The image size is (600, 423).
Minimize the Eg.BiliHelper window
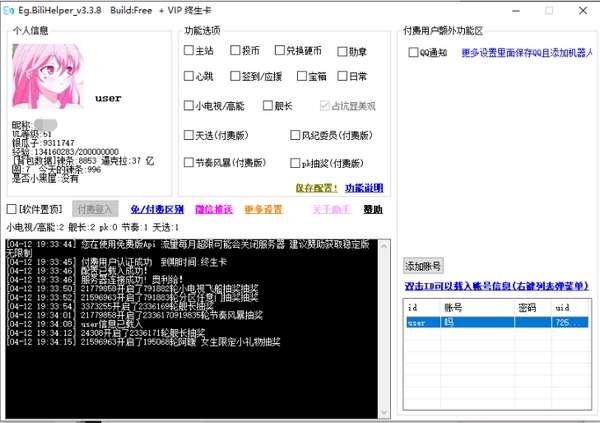coord(516,11)
